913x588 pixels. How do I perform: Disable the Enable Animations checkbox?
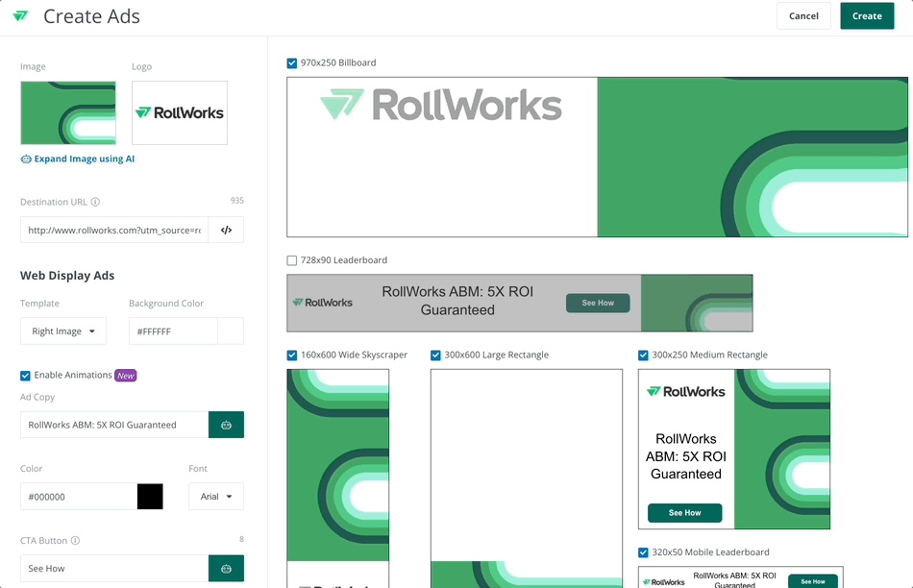[25, 376]
